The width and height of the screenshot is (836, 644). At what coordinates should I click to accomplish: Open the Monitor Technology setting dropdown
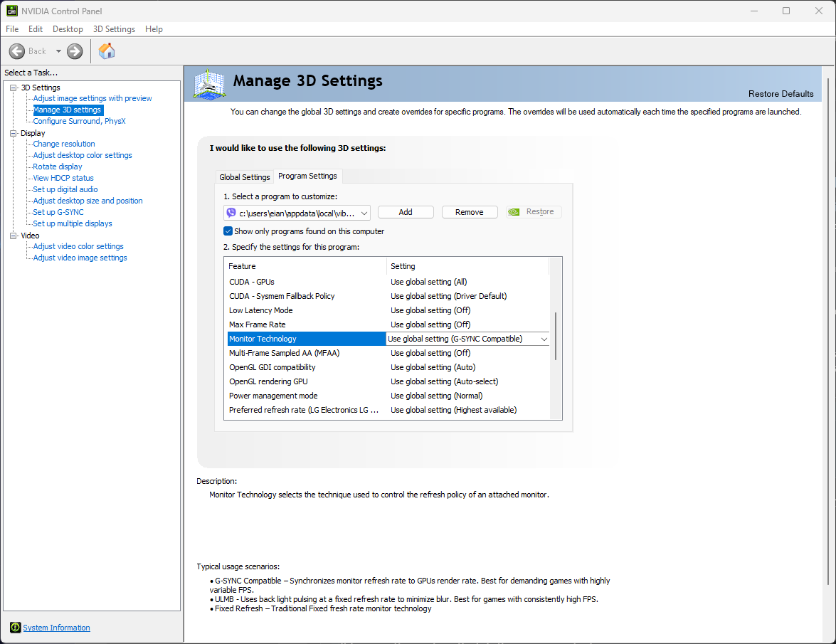[x=544, y=339]
